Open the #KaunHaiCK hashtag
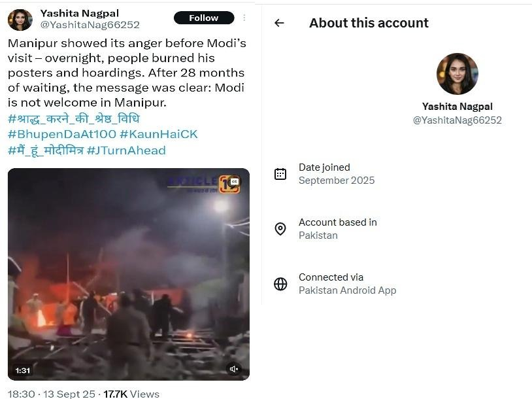532x399 pixels. (158, 134)
